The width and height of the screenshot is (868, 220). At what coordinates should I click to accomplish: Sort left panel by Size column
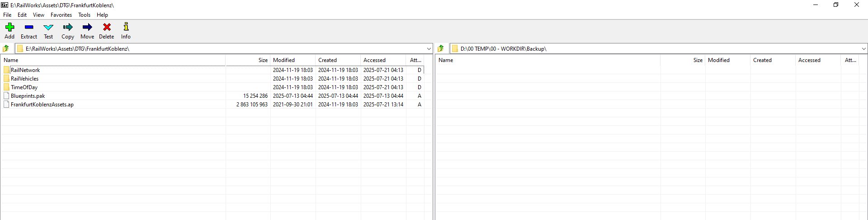click(x=262, y=60)
